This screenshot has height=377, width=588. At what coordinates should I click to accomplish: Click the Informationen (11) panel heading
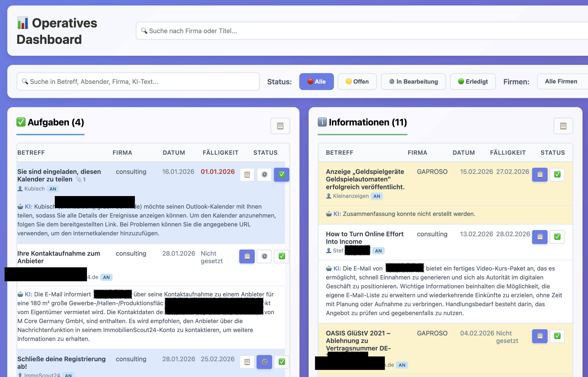point(362,122)
